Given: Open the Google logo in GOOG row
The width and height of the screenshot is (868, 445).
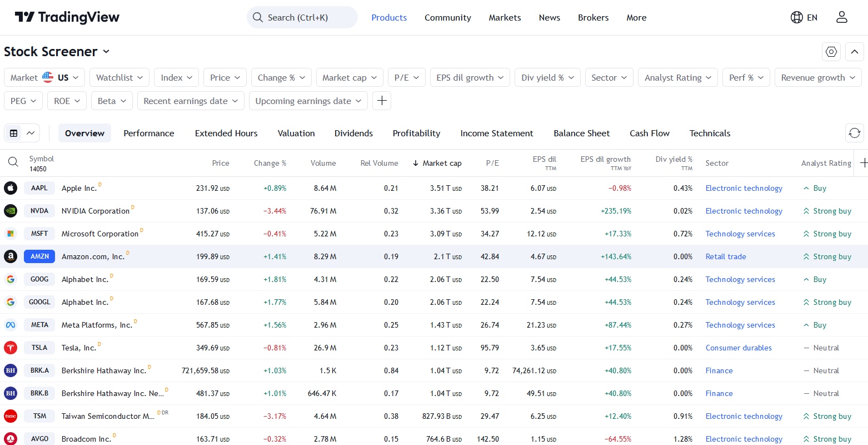Looking at the screenshot, I should [11, 279].
